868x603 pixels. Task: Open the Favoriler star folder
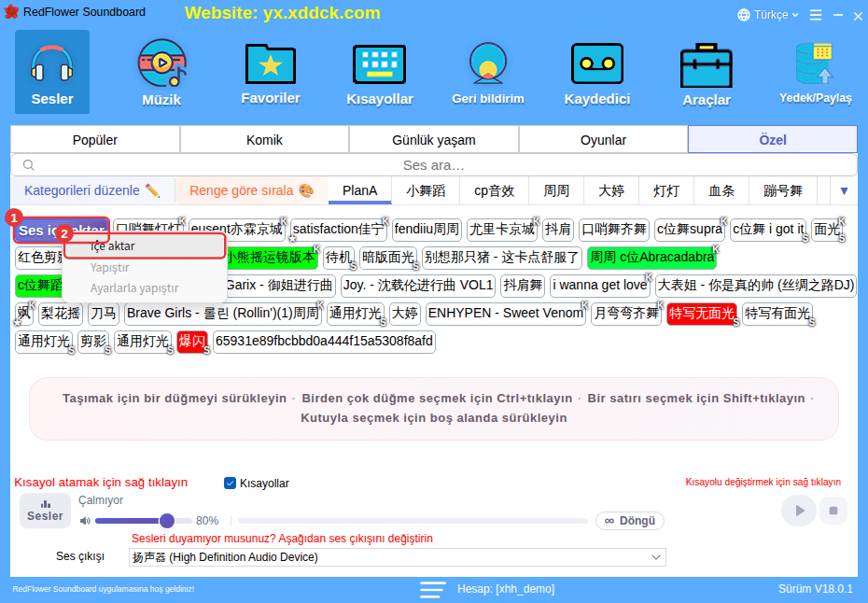[271, 72]
